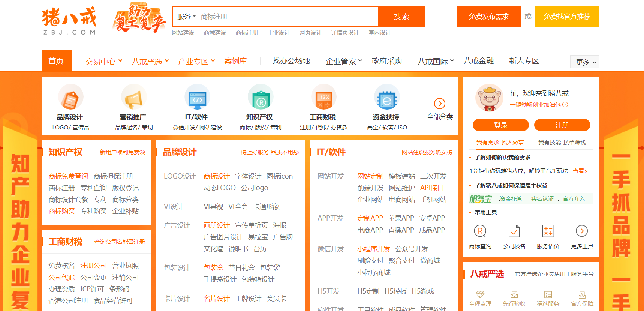The image size is (644, 311).
Task: Click the 查询公司名能否注册 promo link
Action: tap(120, 242)
